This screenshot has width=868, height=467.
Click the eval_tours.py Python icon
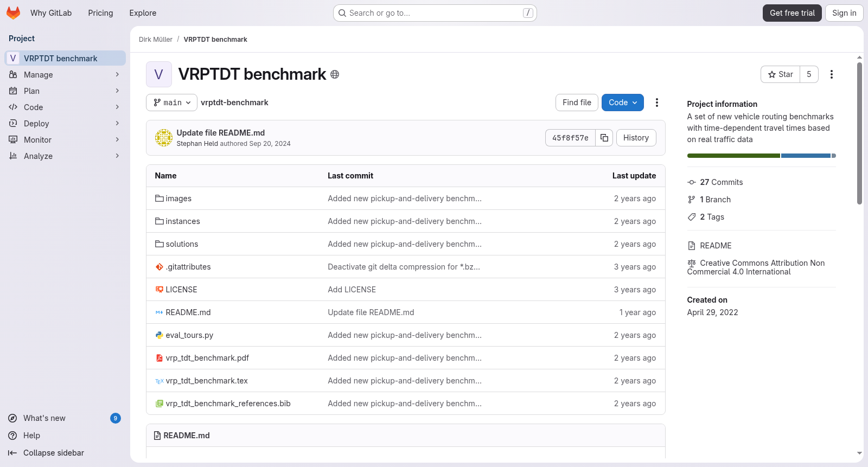click(159, 335)
